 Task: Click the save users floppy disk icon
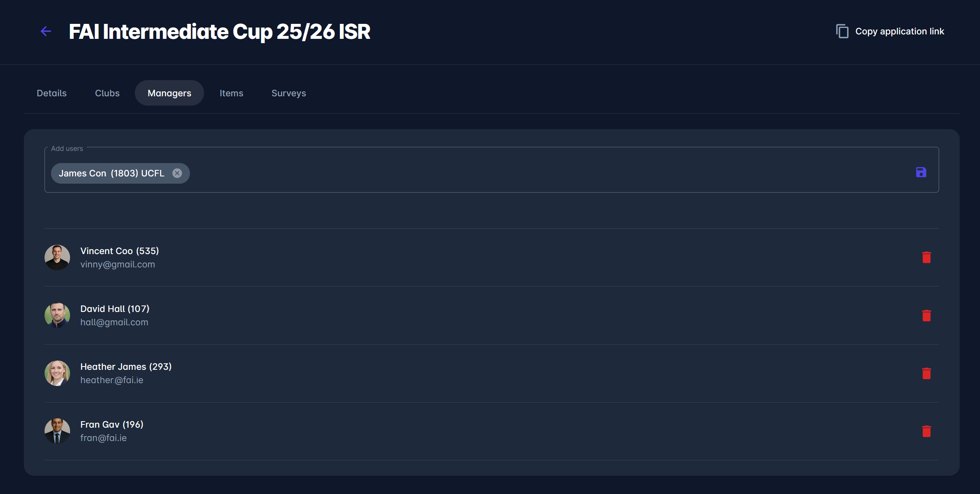tap(921, 172)
